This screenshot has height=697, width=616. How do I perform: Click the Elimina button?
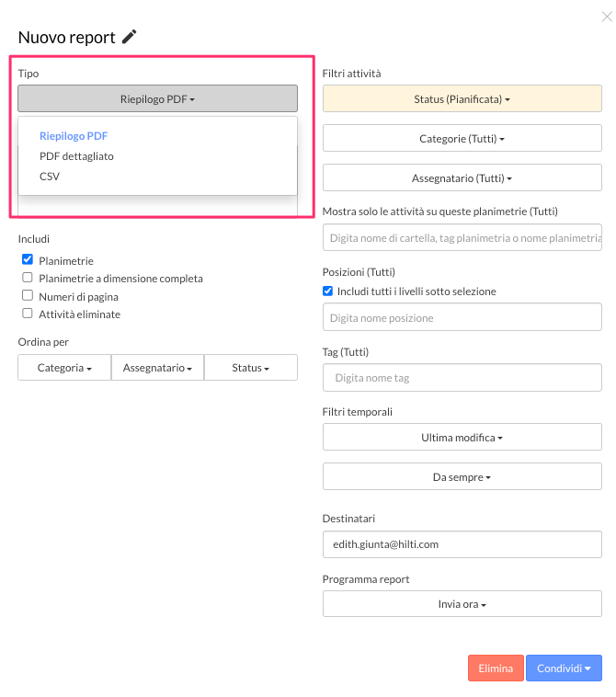tap(496, 668)
